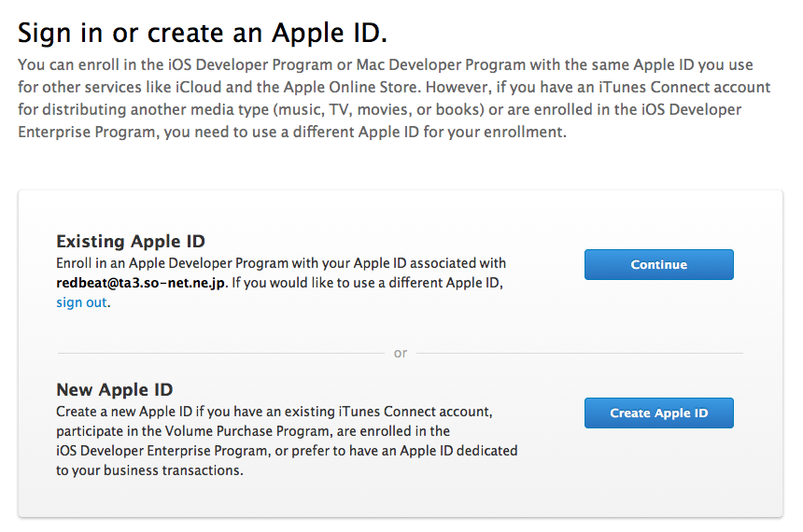
Task: Click the 'or' divider label
Action: 401,353
